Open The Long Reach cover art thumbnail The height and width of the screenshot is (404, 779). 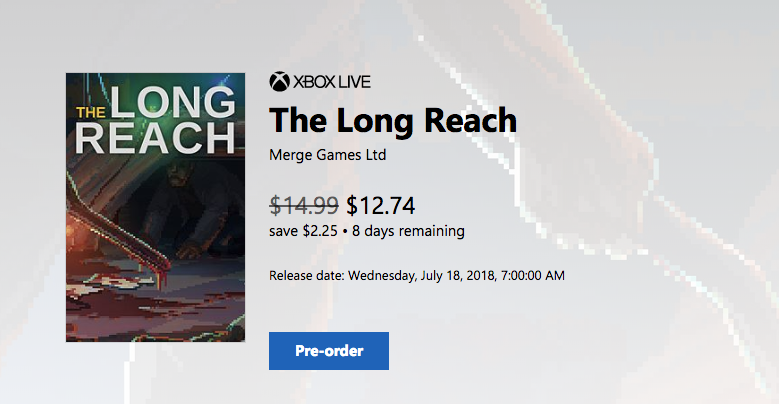(x=153, y=207)
